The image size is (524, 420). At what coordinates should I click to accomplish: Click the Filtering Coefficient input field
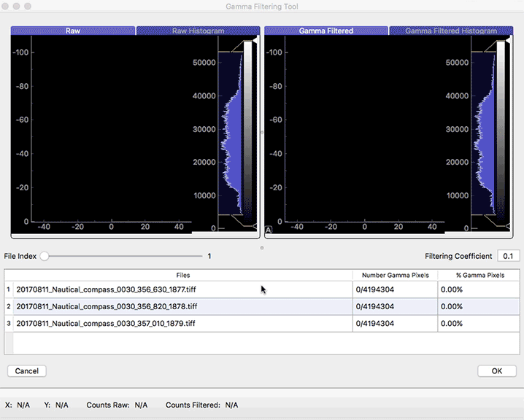(508, 256)
